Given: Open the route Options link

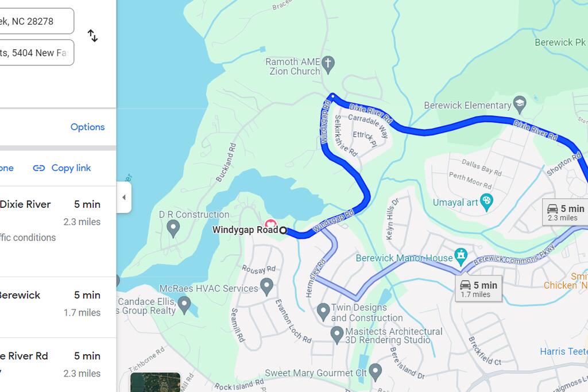Looking at the screenshot, I should coord(87,127).
